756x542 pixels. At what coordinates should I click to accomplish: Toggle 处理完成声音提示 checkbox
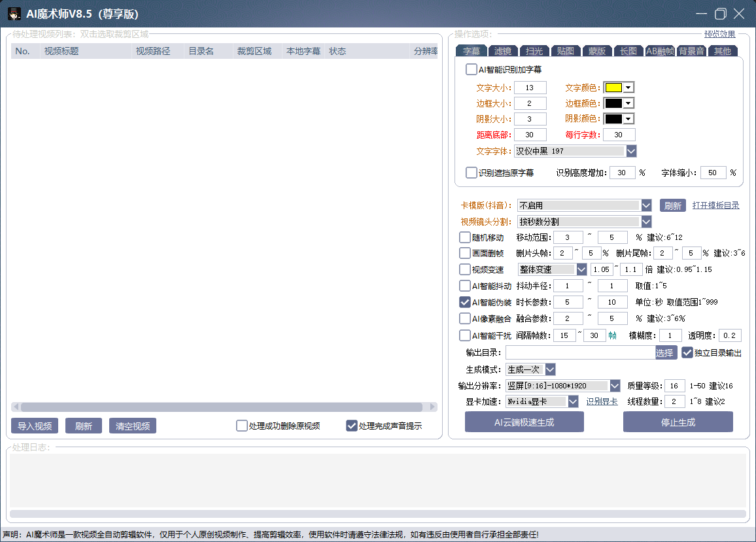point(352,426)
